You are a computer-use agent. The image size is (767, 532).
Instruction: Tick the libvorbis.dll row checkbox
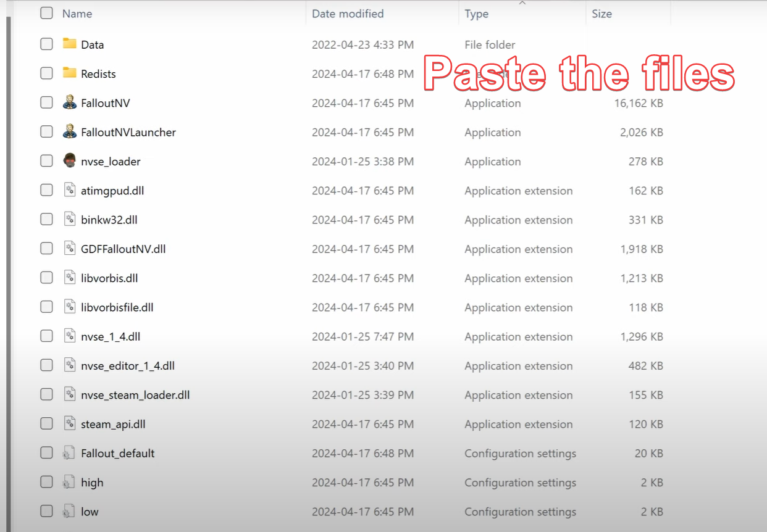tap(46, 278)
